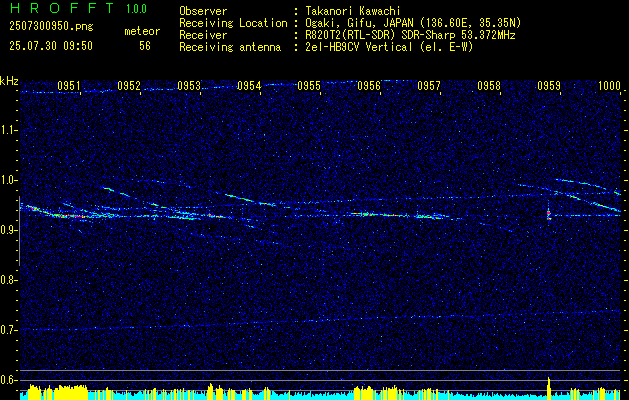The image size is (629, 400).
Task: Click the meteor label
Action: coord(142,31)
